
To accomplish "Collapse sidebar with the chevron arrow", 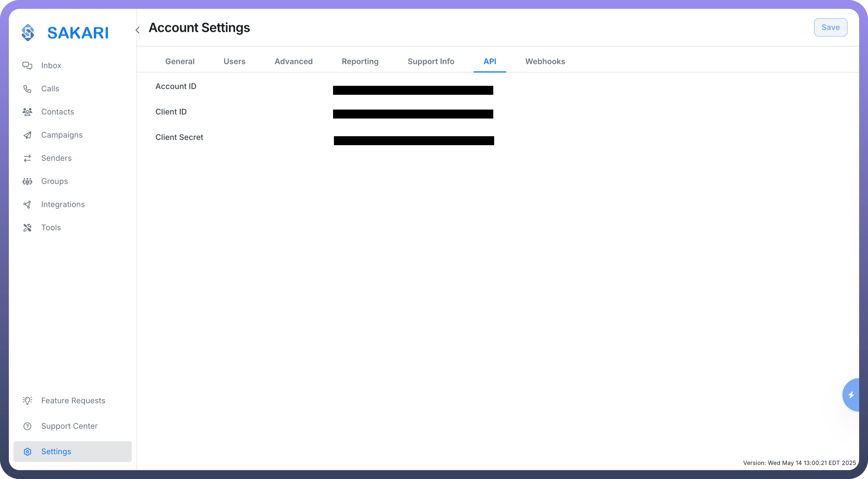I will coord(138,30).
